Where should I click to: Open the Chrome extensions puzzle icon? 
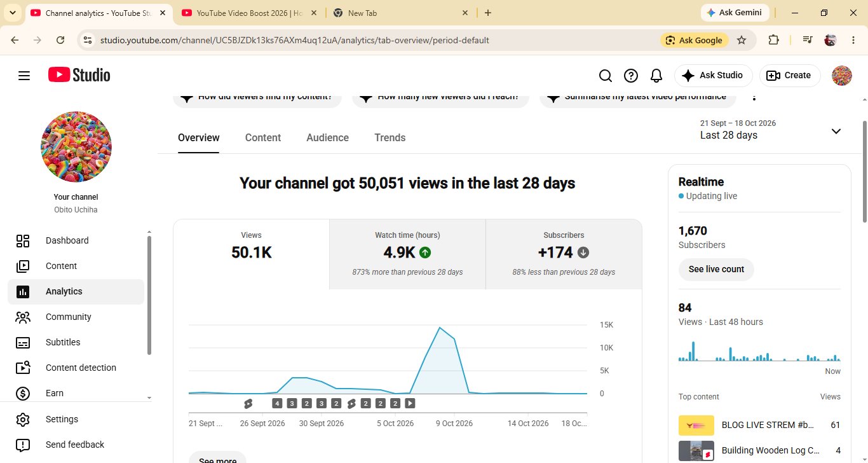(x=773, y=40)
